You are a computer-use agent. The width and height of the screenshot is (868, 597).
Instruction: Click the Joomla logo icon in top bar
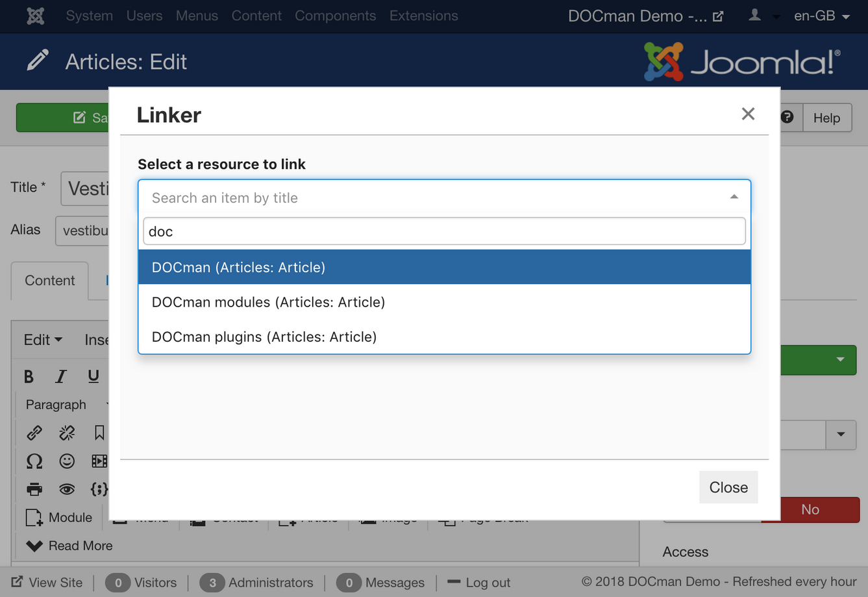[x=36, y=16]
